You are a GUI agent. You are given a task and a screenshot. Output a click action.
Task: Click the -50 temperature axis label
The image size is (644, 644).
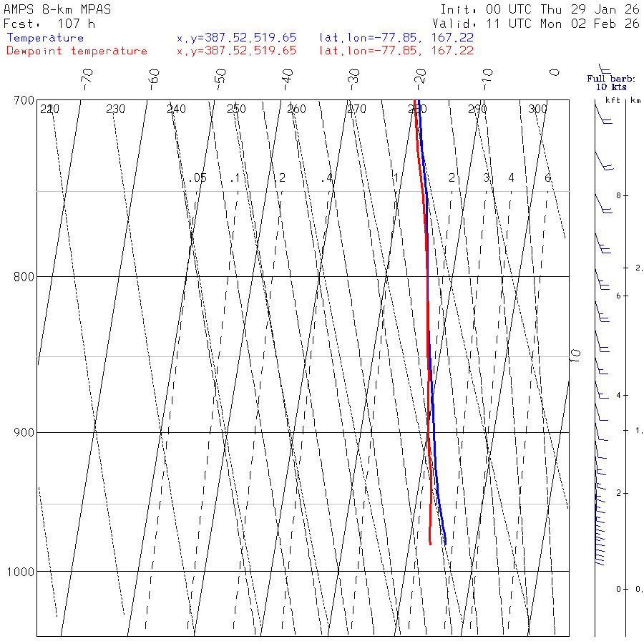pyautogui.click(x=220, y=79)
